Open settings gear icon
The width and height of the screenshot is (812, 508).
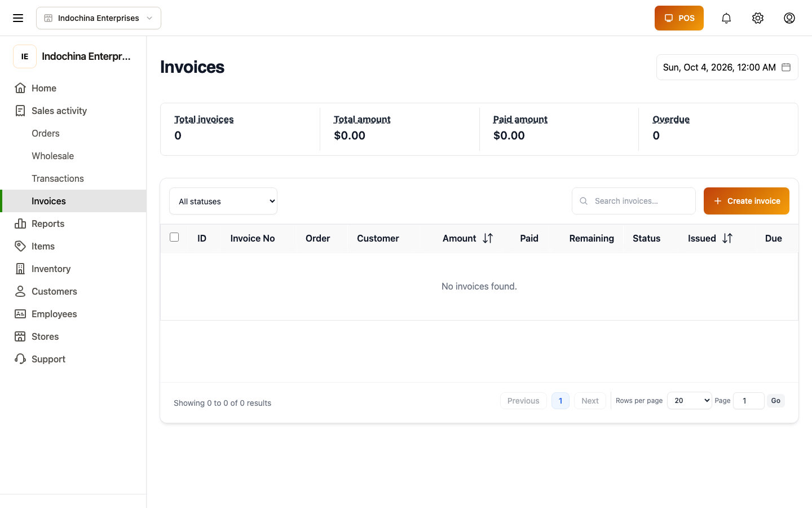(x=758, y=18)
